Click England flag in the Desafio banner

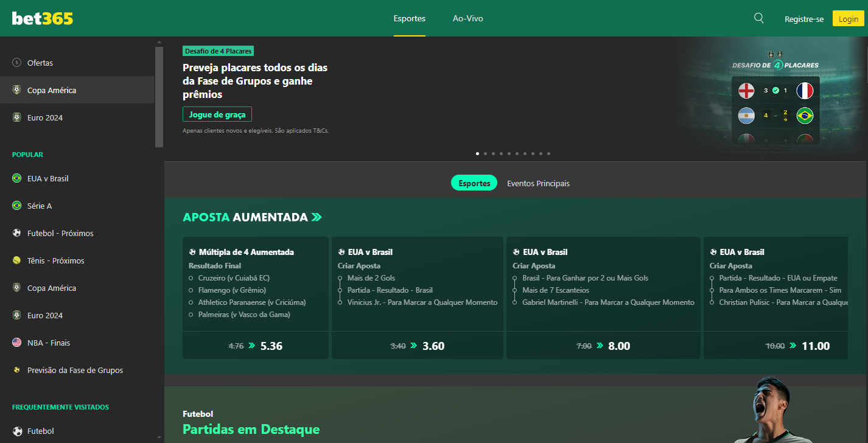coord(746,91)
